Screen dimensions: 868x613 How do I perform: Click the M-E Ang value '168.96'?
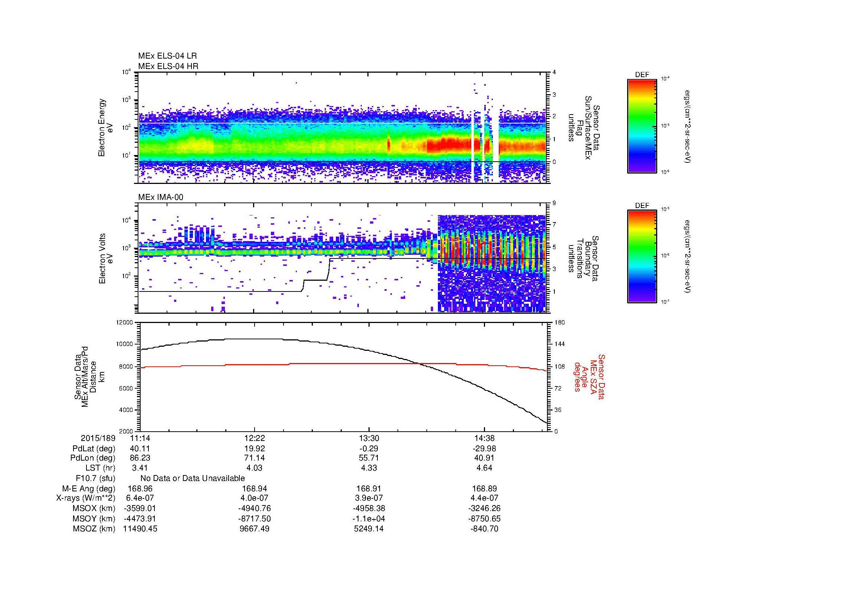click(x=140, y=489)
